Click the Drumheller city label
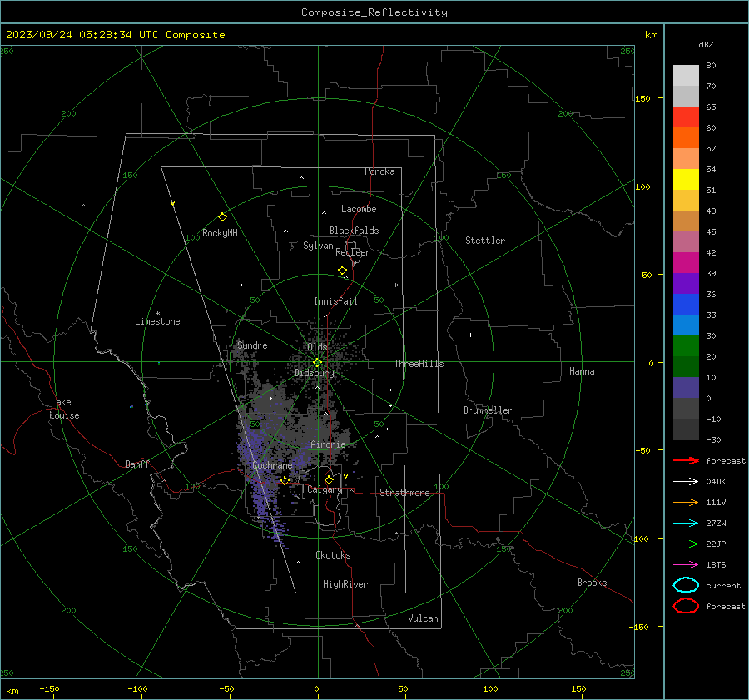Viewport: 749px width, 700px height. click(x=488, y=410)
